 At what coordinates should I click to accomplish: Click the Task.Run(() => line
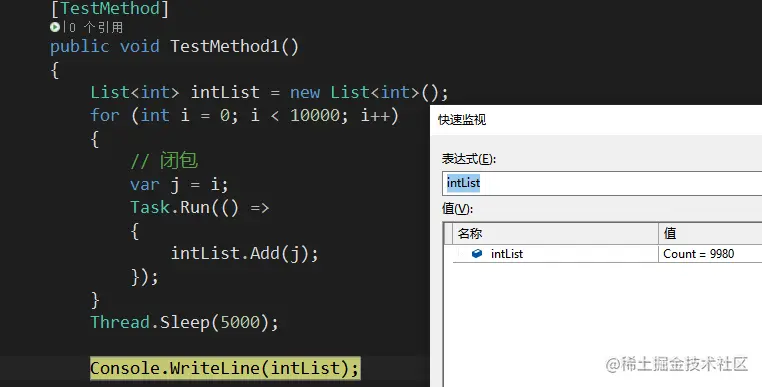coord(199,208)
